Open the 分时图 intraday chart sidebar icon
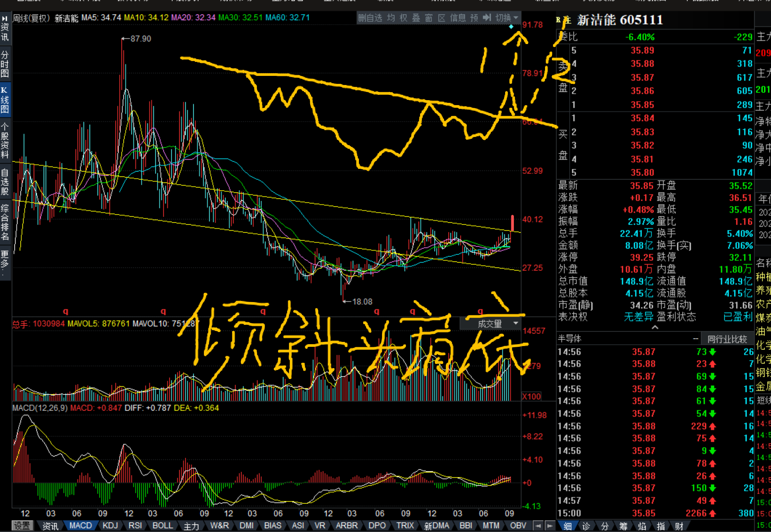This screenshot has width=771, height=532. pyautogui.click(x=5, y=64)
